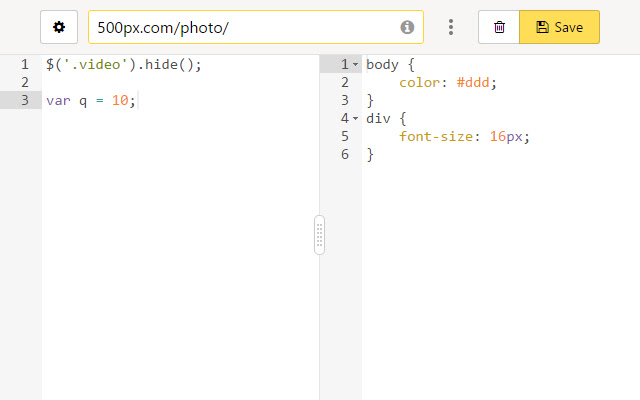The width and height of the screenshot is (640, 400).
Task: Click JS line number 1 in gutter
Action: click(24, 65)
